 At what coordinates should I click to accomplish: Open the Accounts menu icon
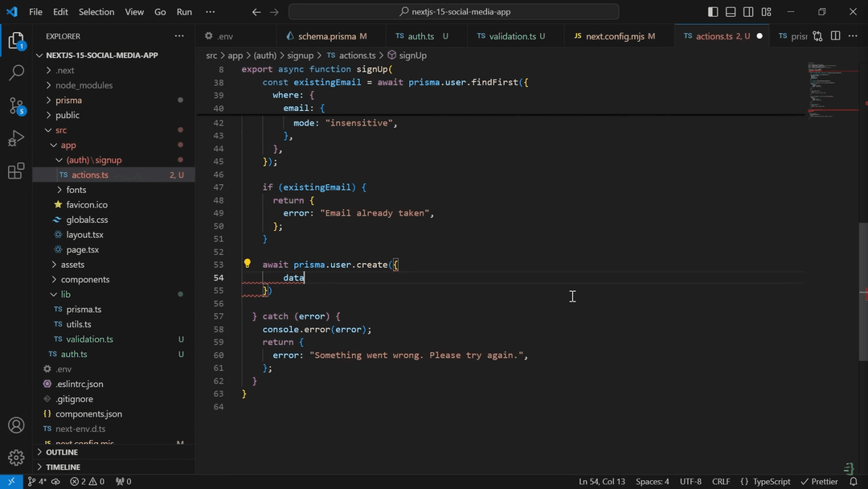16,425
